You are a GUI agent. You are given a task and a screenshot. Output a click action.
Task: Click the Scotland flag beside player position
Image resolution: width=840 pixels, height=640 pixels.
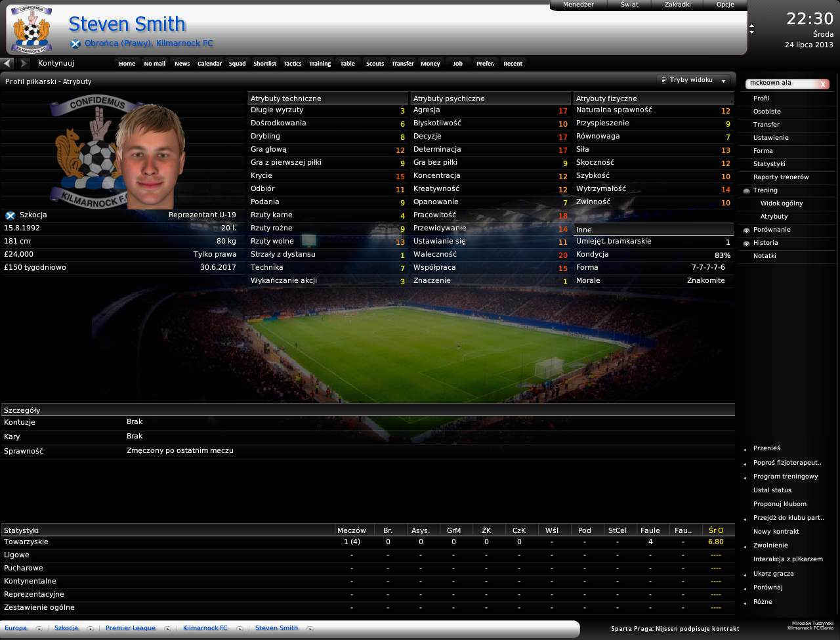(x=75, y=44)
